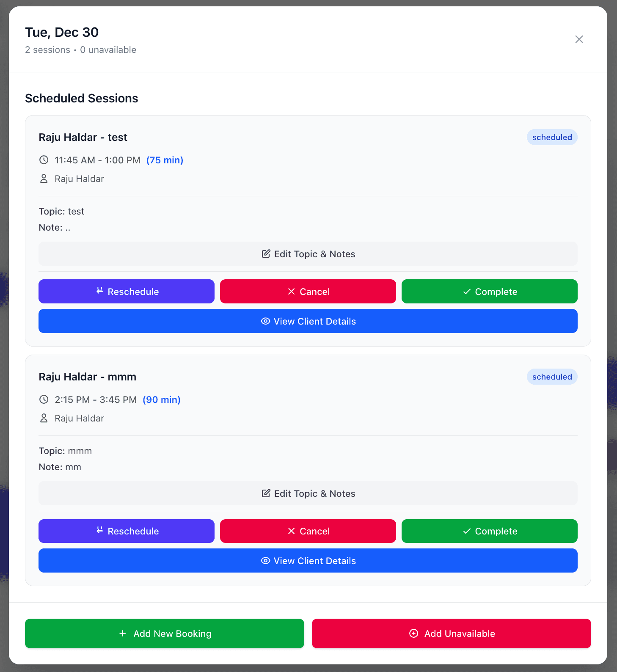Add Unavailable time block

[451, 633]
